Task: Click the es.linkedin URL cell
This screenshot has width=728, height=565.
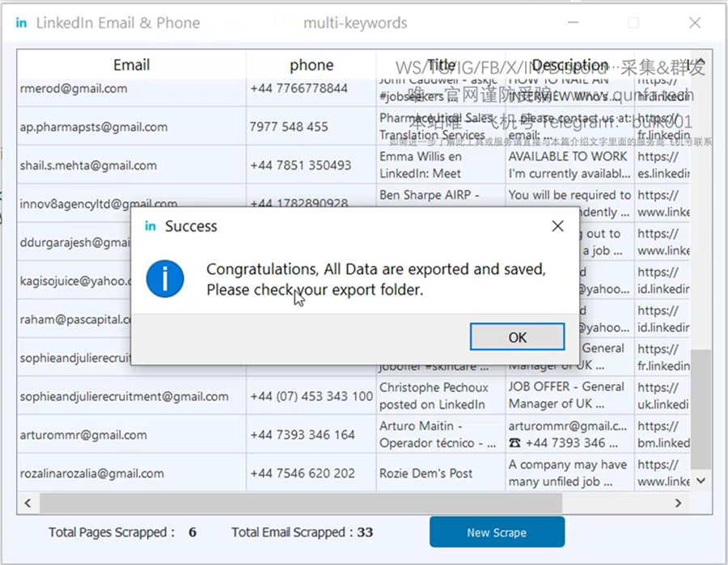Action: pyautogui.click(x=662, y=165)
